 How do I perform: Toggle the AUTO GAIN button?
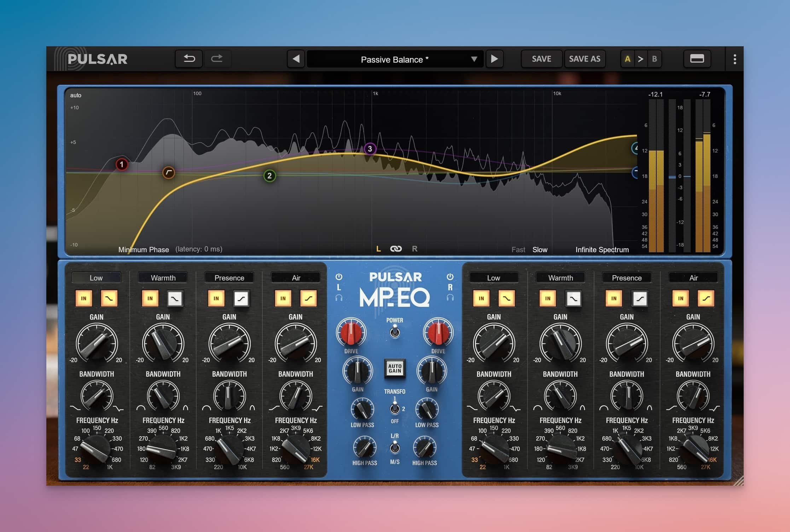click(x=395, y=369)
